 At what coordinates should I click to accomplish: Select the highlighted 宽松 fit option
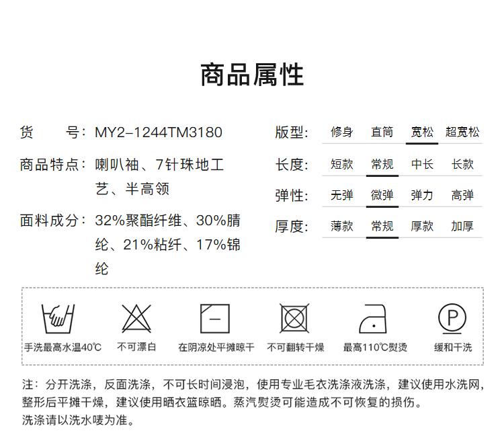click(422, 132)
